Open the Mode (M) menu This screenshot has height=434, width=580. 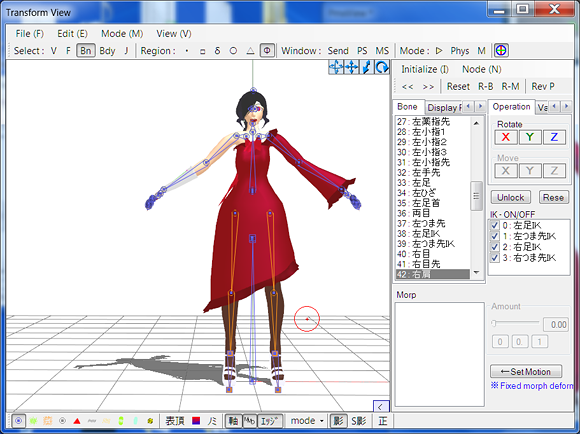tap(122, 34)
